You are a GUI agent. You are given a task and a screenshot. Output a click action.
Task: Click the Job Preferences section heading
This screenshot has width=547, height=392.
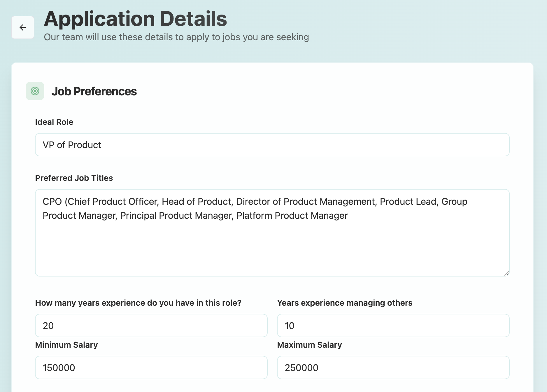pos(94,91)
